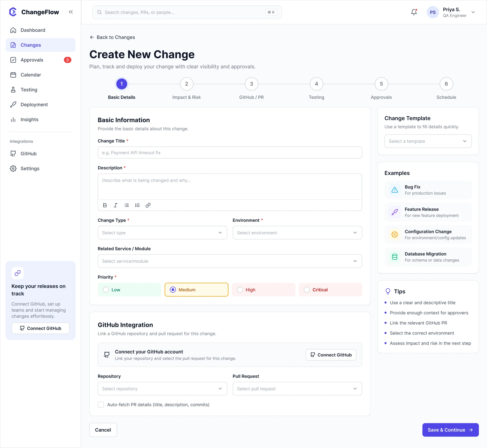Open the Select a template dropdown

click(x=428, y=141)
